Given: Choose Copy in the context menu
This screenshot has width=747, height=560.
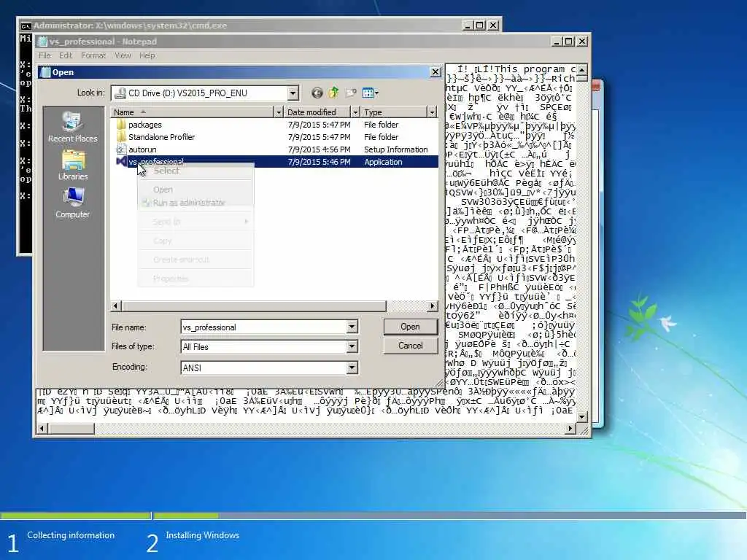Looking at the screenshot, I should click(196, 241).
